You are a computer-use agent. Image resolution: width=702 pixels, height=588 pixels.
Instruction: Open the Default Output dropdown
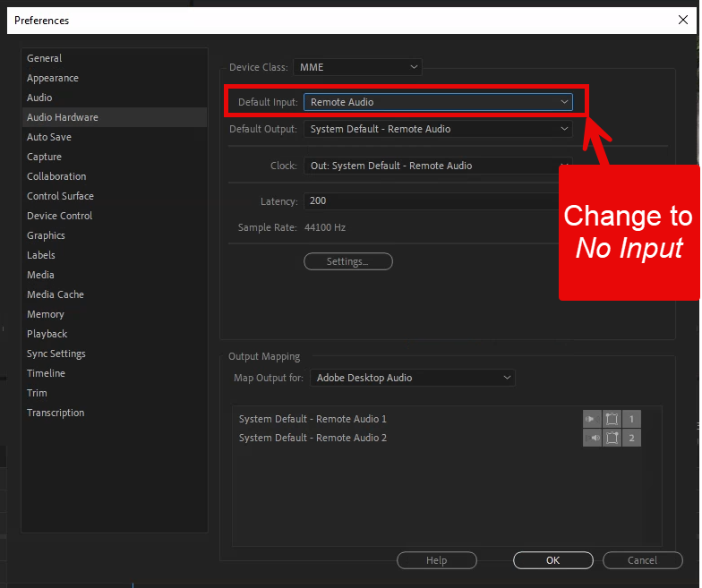tap(439, 129)
